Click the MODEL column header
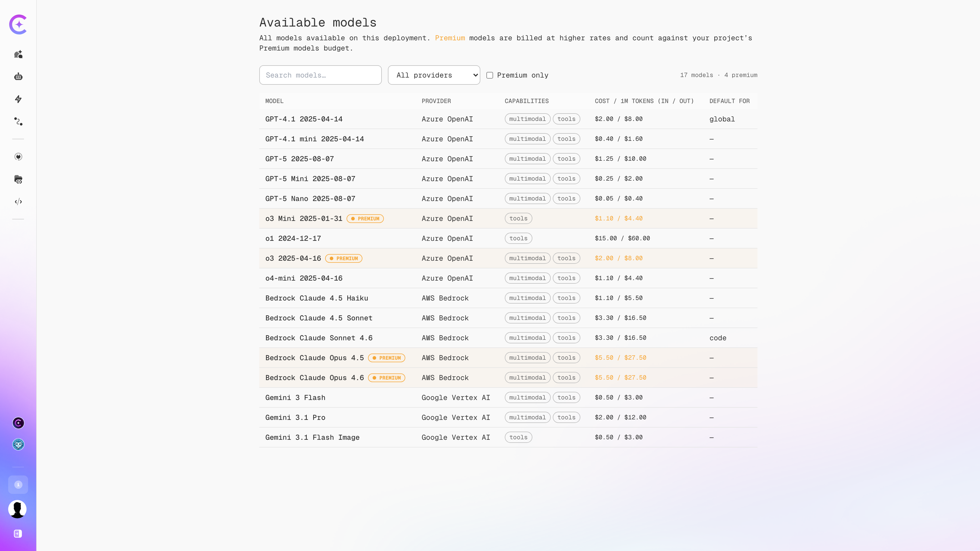 point(274,101)
